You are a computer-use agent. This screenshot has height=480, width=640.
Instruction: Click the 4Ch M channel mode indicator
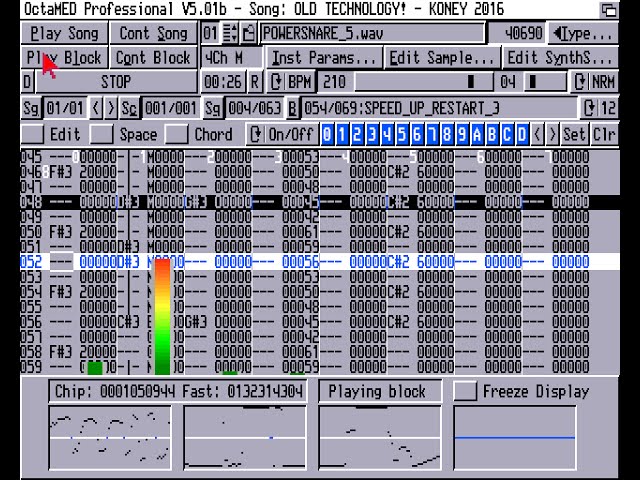pos(231,58)
